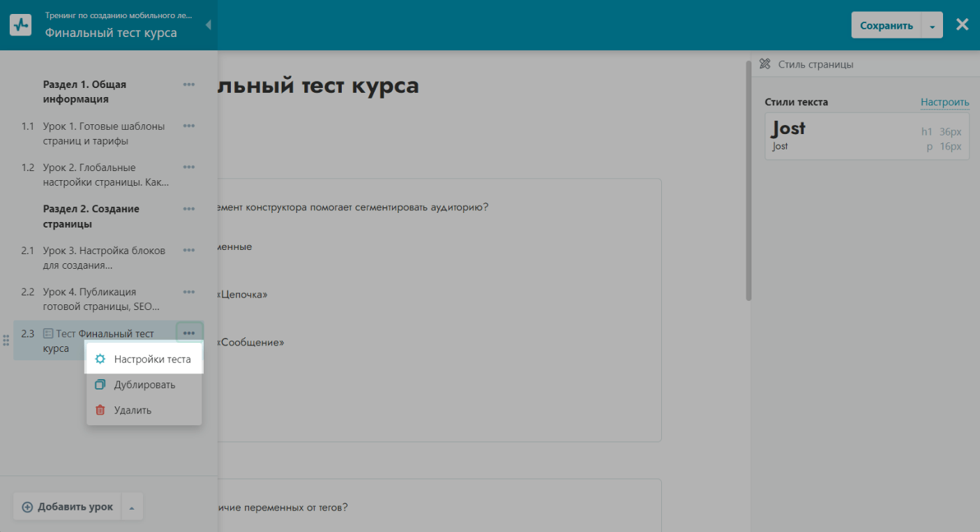Select Урок 1. Готовые шаблоны страниц и тарифы
This screenshot has width=980, height=532.
point(104,134)
